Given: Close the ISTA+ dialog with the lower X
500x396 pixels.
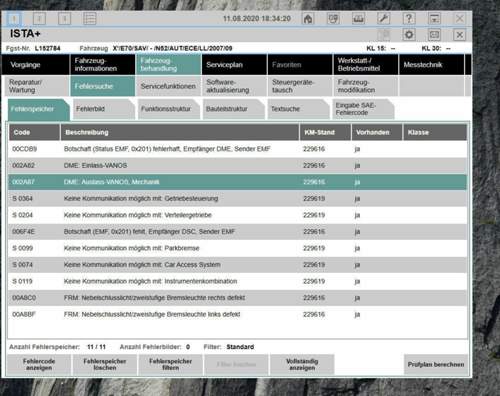Looking at the screenshot, I should (460, 35).
